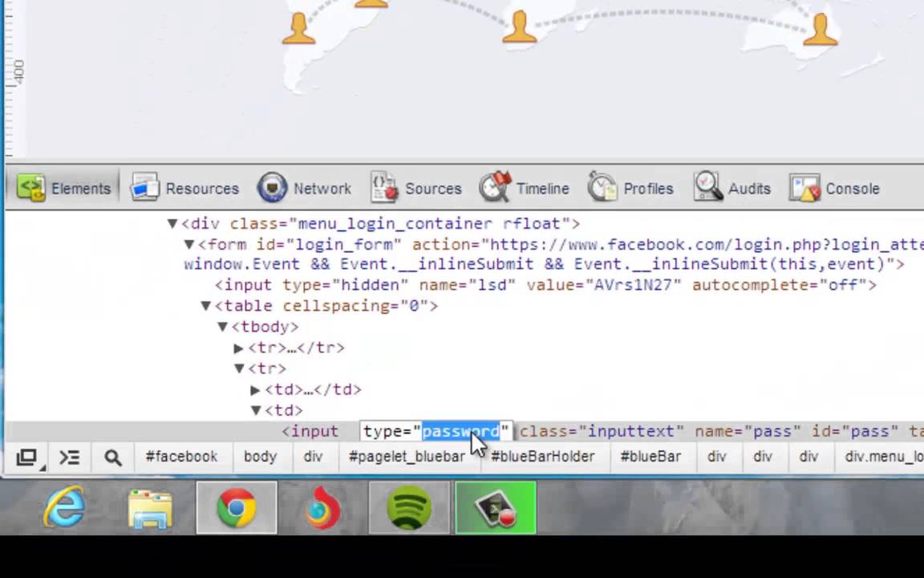Viewport: 924px width, 578px height.
Task: Select body in the breadcrumb bar
Action: tap(260, 457)
